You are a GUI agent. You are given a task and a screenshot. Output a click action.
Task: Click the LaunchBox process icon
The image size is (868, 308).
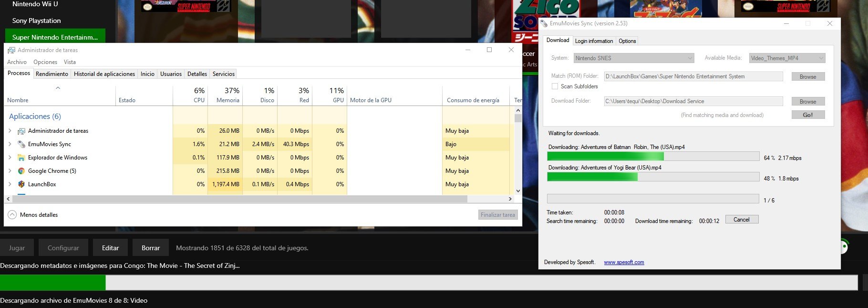pyautogui.click(x=21, y=184)
